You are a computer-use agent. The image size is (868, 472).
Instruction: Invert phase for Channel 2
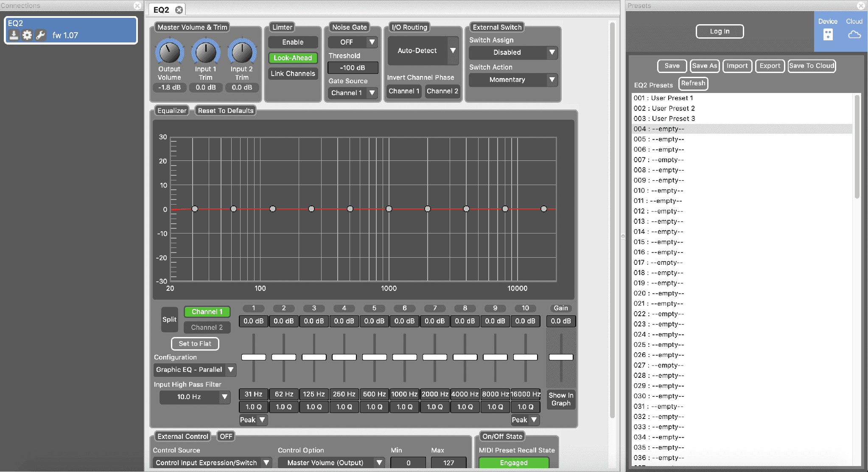coord(442,91)
